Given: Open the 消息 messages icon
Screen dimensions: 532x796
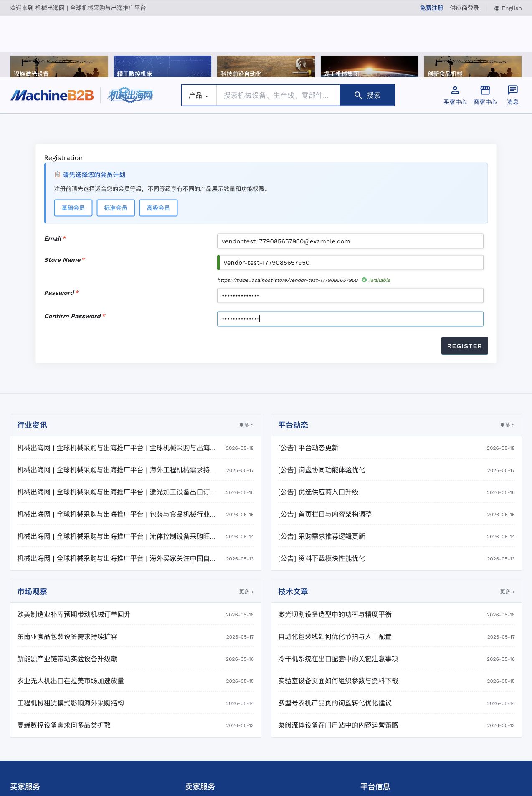Looking at the screenshot, I should click(x=512, y=95).
